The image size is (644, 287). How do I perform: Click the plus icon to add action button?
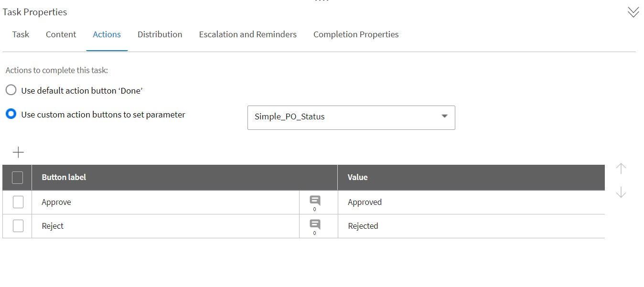coord(18,152)
